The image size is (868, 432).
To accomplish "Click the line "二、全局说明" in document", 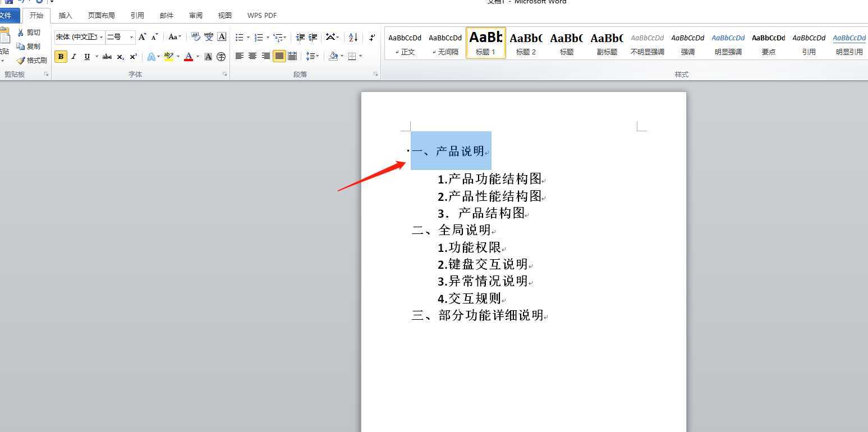I will (x=452, y=230).
